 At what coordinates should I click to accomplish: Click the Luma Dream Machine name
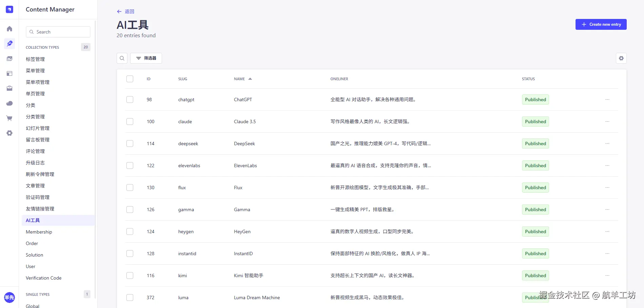point(257,298)
